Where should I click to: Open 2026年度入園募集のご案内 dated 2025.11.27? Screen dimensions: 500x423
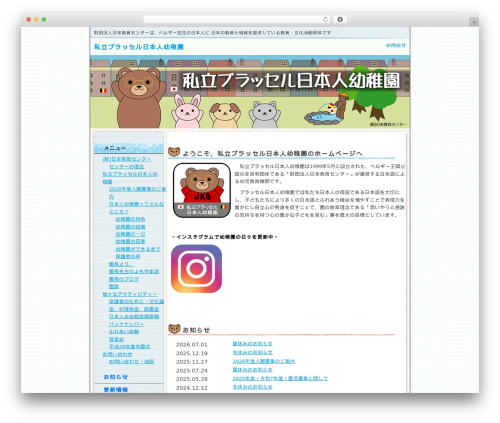click(264, 361)
